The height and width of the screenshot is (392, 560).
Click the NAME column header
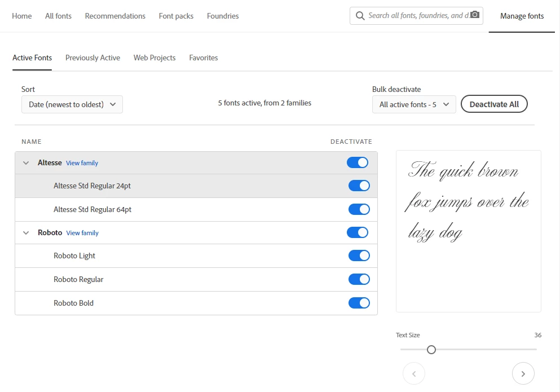[32, 142]
